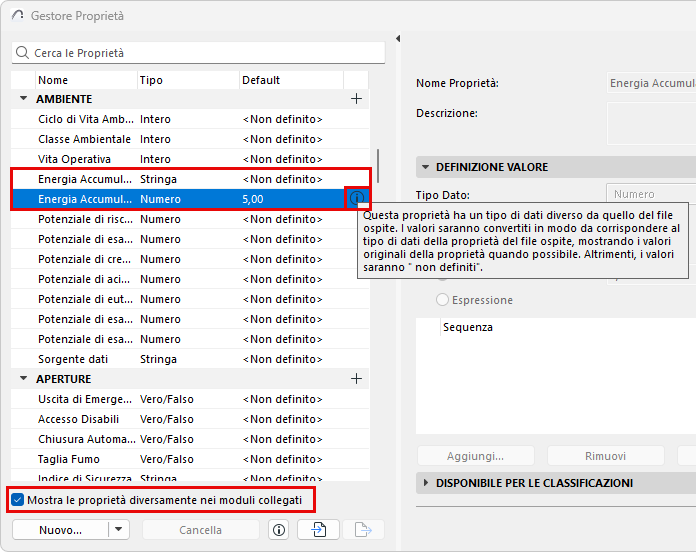The width and height of the screenshot is (696, 552).
Task: Select Energia Accumul... Stringa property row
Action: click(190, 179)
